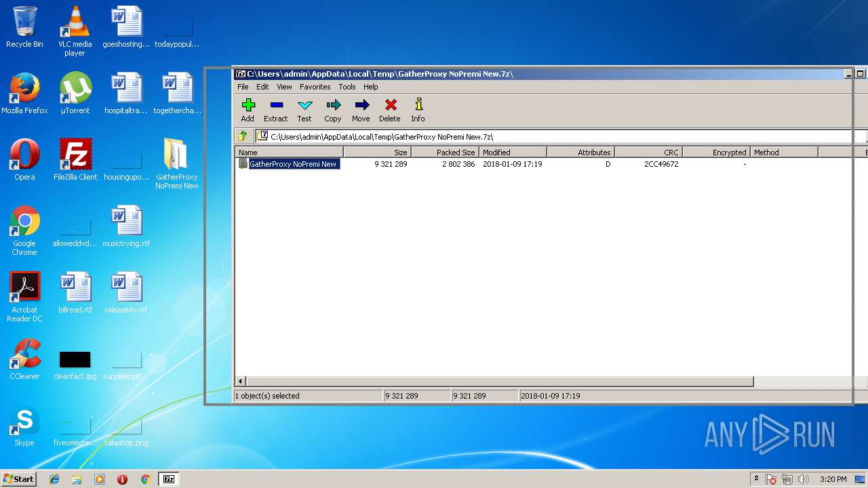The width and height of the screenshot is (868, 488).
Task: Open Skype desktop shortcut
Action: point(24,426)
